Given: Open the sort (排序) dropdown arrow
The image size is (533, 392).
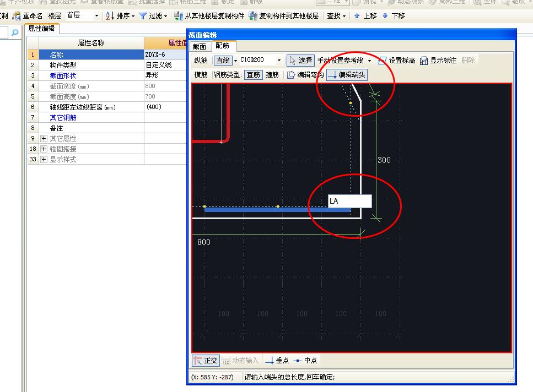Looking at the screenshot, I should (133, 16).
